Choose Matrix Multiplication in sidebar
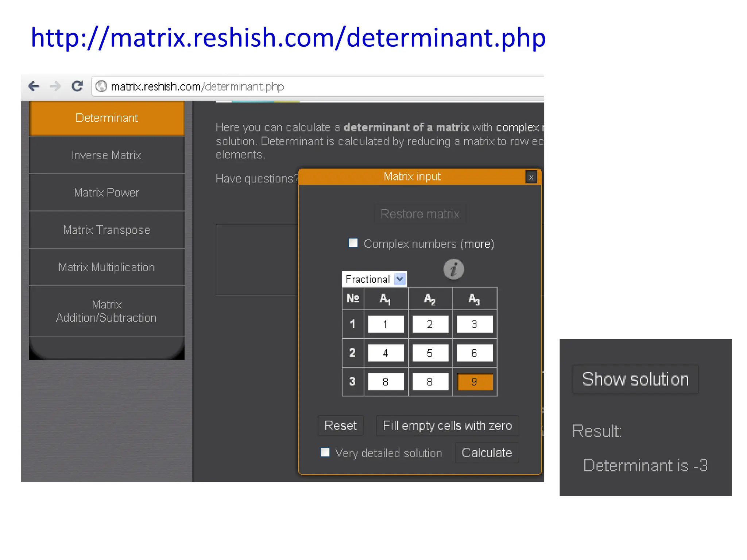 107,267
